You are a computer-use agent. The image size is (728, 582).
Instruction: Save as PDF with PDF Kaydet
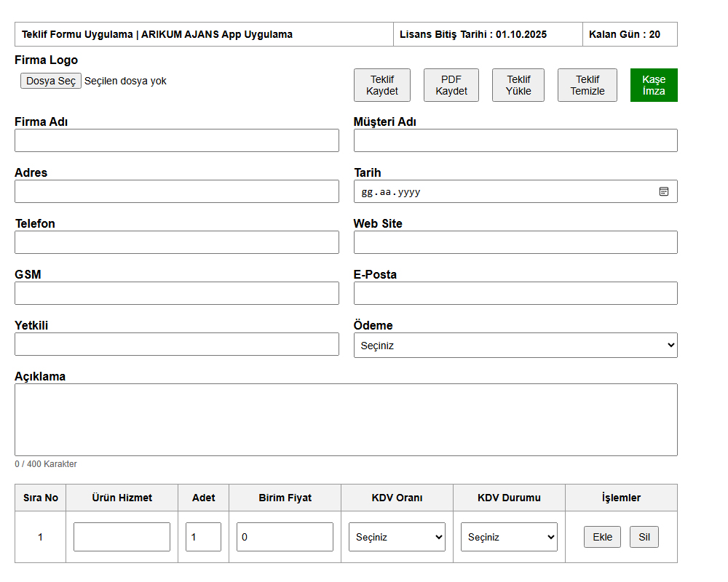tap(451, 85)
